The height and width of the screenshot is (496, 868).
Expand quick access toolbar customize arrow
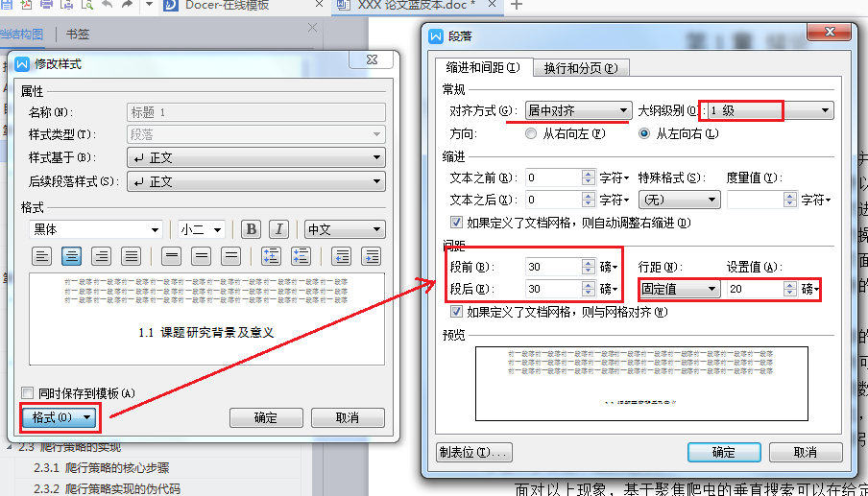[149, 5]
